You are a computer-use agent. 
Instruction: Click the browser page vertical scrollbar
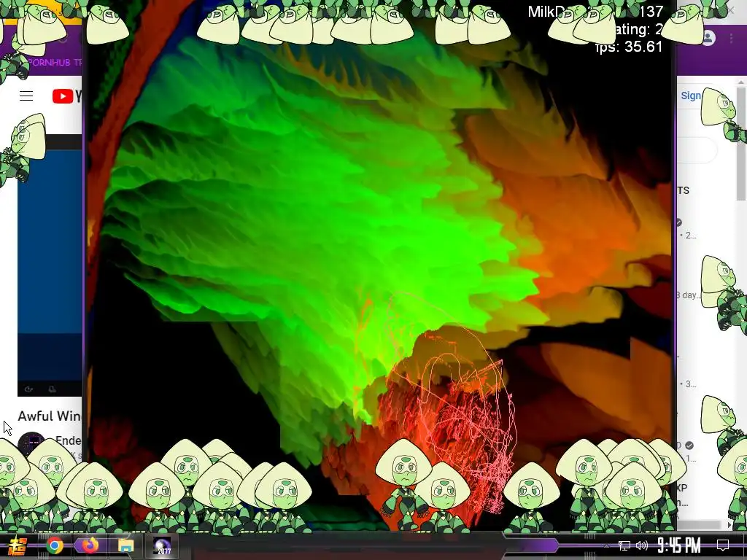click(x=741, y=143)
